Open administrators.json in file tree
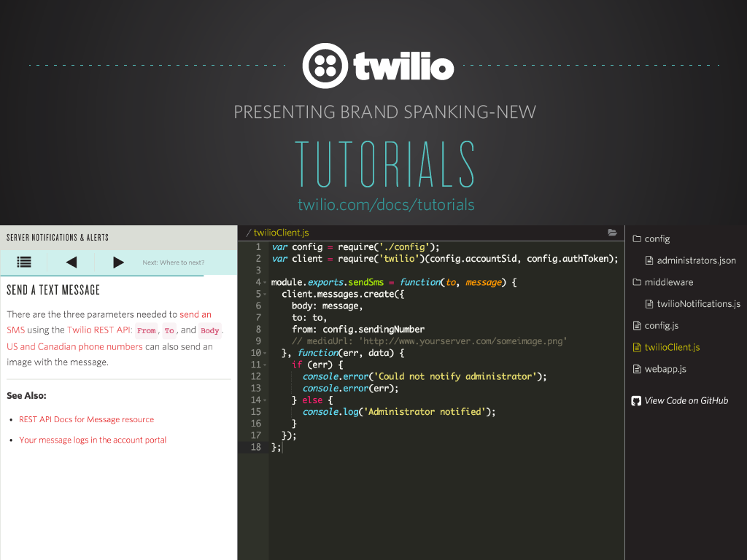The height and width of the screenshot is (560, 747). 691,260
